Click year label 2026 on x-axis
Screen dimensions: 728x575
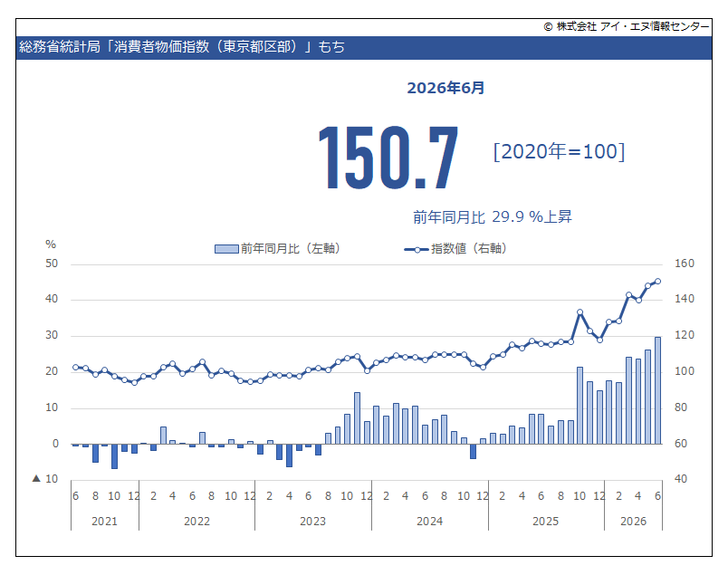[x=633, y=522]
